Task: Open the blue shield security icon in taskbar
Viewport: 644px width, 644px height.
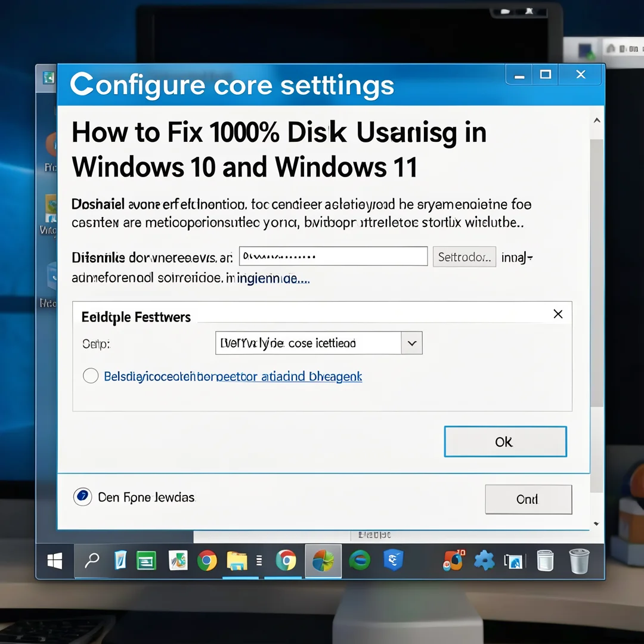Action: (394, 560)
